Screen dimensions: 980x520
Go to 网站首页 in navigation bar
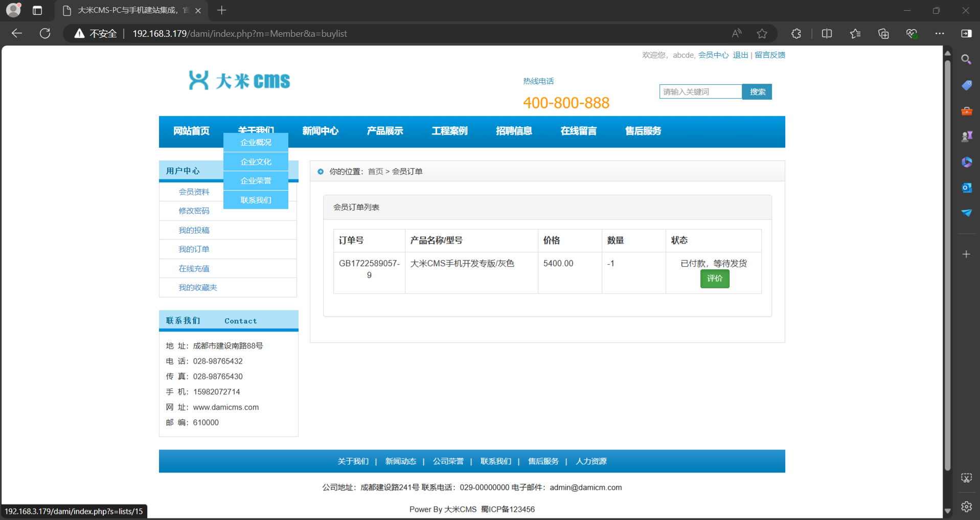tap(191, 131)
